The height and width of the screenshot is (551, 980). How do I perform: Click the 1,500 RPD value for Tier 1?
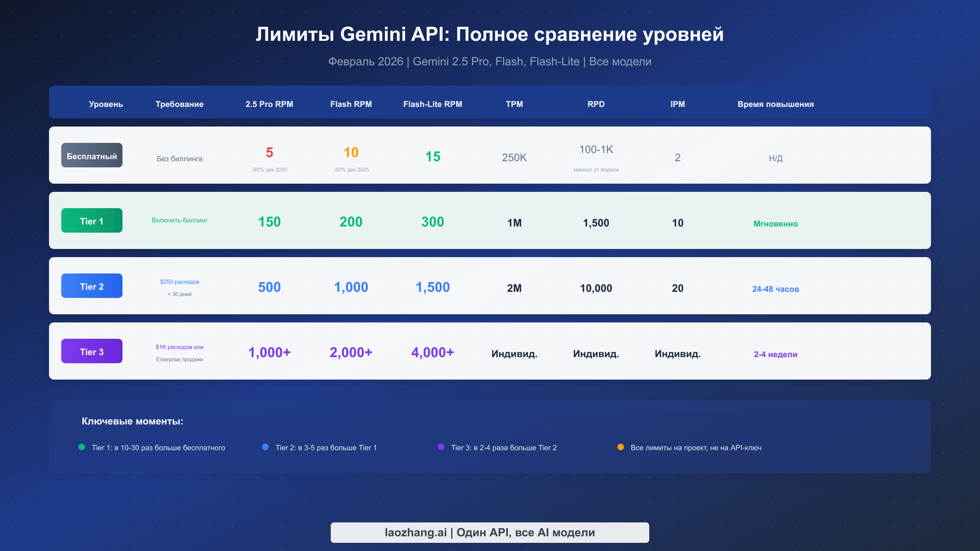tap(595, 223)
